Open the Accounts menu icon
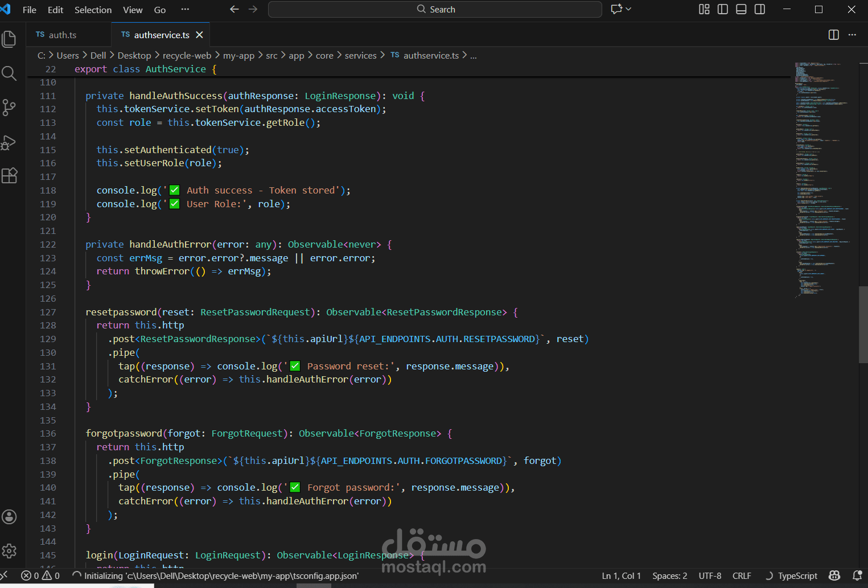The height and width of the screenshot is (588, 868). coord(9,517)
